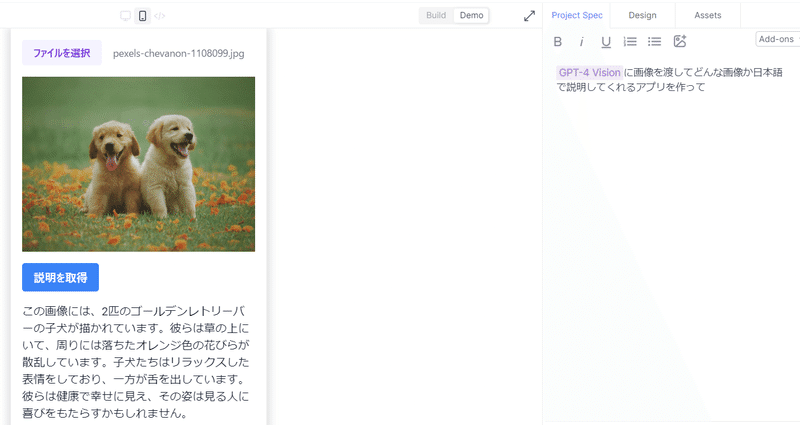Viewport: 800px width, 425px height.
Task: Click the expand fullscreen arrows icon
Action: click(x=529, y=16)
